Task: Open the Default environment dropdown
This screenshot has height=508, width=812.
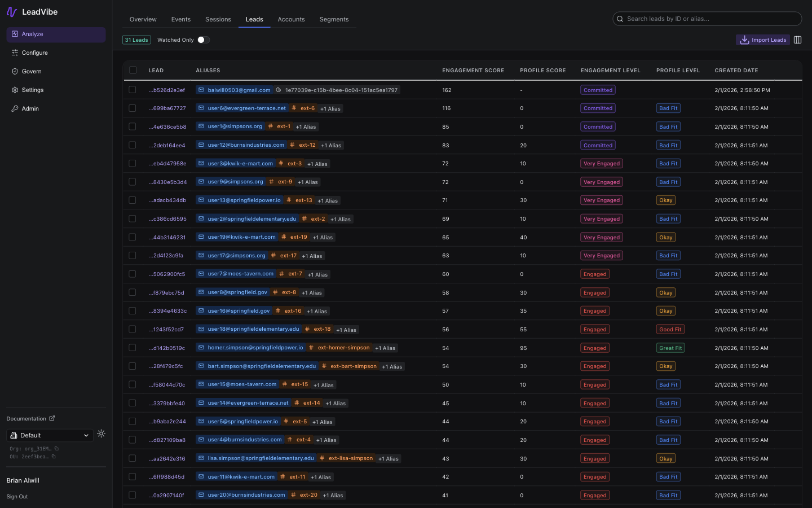Action: [x=50, y=435]
